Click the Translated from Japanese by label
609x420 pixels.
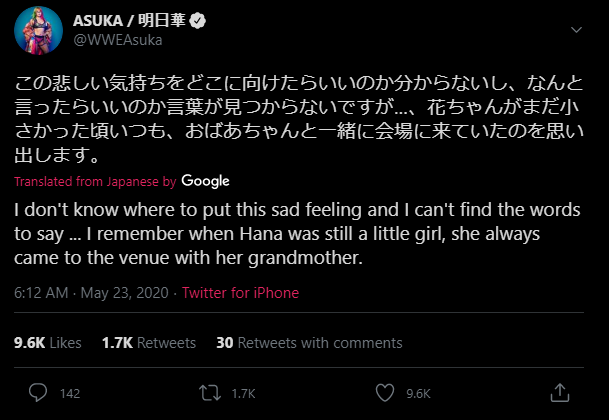click(95, 182)
